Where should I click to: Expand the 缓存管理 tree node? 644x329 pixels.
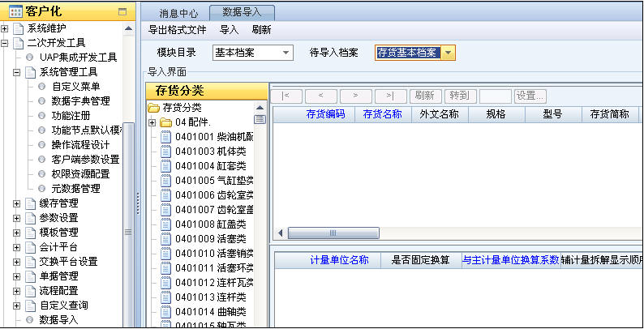17,203
